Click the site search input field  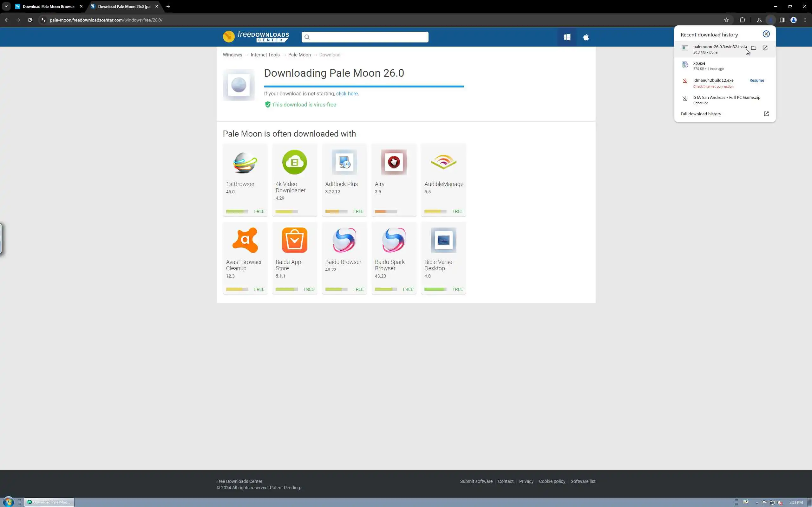(365, 37)
